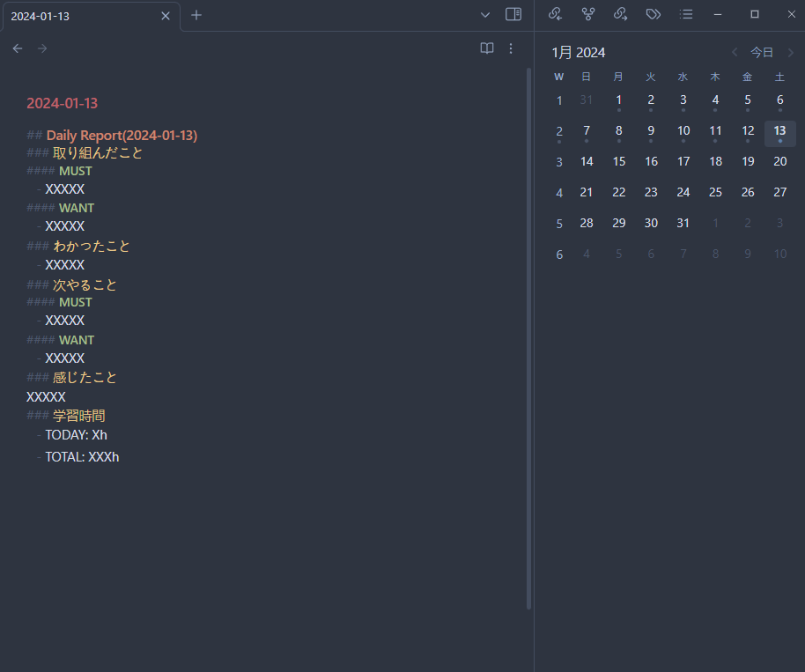Image resolution: width=805 pixels, height=672 pixels.
Task: Click the 感じたこと heading
Action: point(85,378)
